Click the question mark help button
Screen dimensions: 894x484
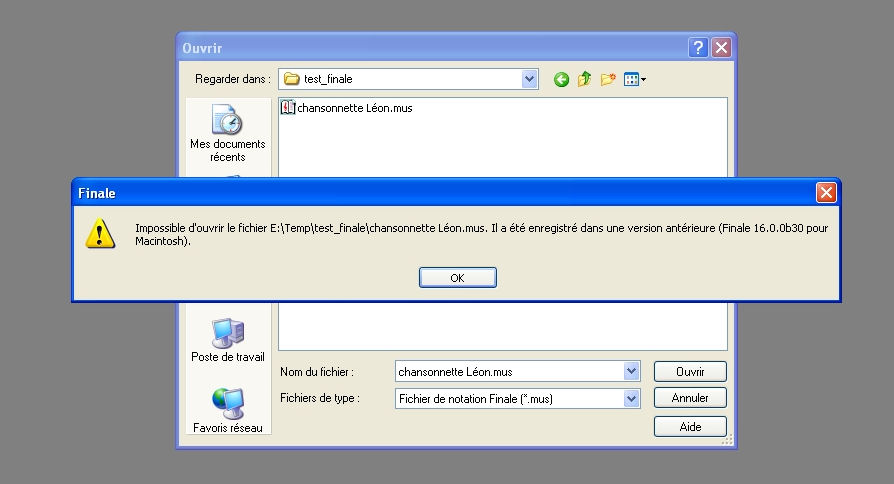(x=698, y=48)
